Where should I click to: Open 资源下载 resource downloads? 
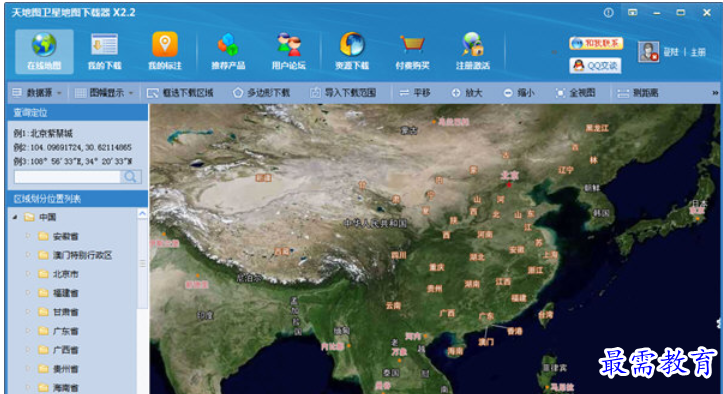point(352,51)
